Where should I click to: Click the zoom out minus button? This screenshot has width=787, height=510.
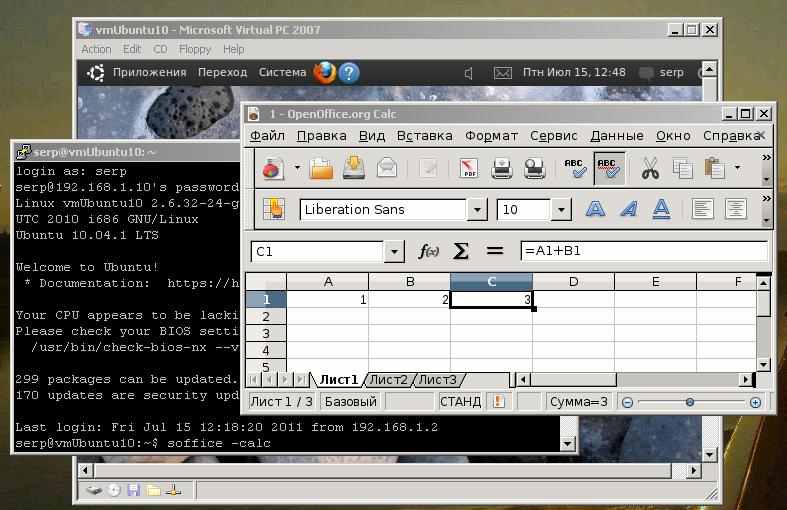(627, 403)
